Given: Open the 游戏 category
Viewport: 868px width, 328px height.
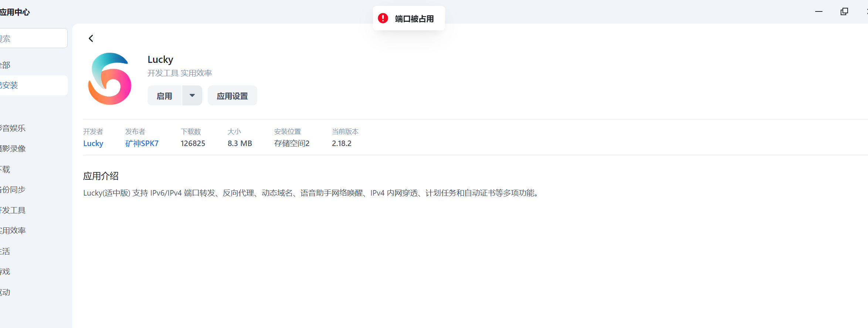Looking at the screenshot, I should [5, 272].
